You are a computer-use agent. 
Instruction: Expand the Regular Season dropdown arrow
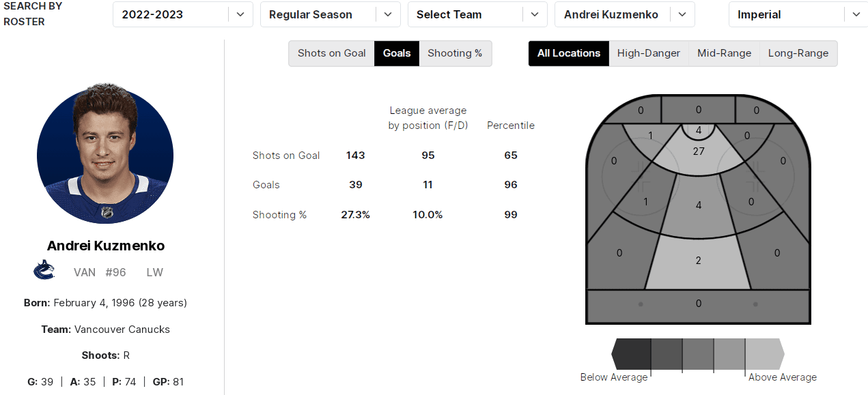(x=388, y=14)
